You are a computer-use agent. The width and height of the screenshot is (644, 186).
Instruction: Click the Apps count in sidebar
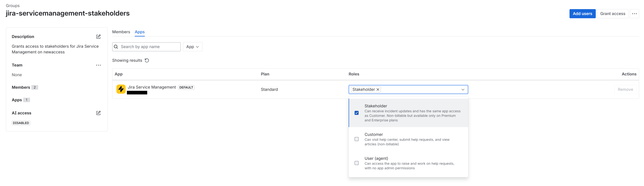click(x=26, y=100)
